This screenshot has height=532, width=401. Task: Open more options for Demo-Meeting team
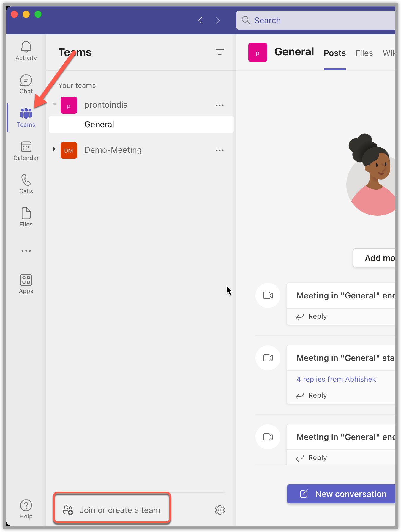click(x=220, y=150)
